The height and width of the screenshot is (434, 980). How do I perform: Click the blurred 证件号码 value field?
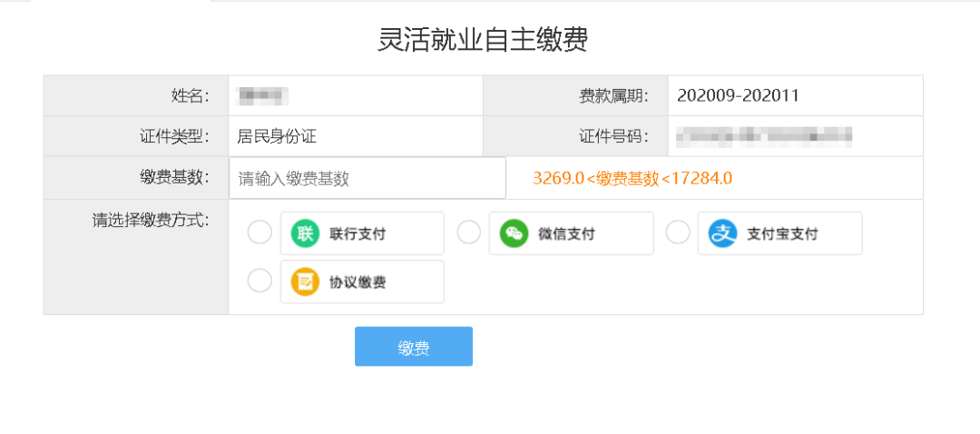pos(765,135)
